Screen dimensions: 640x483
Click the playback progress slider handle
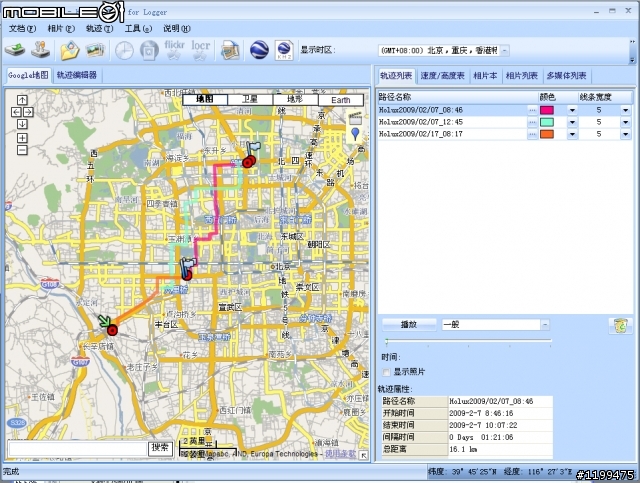[386, 341]
